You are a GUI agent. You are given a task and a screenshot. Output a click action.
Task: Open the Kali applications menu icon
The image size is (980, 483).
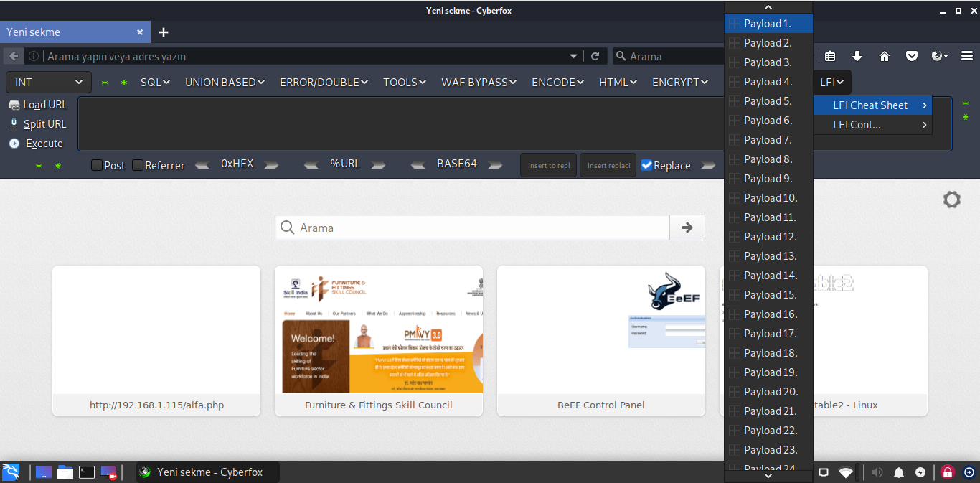coord(11,472)
